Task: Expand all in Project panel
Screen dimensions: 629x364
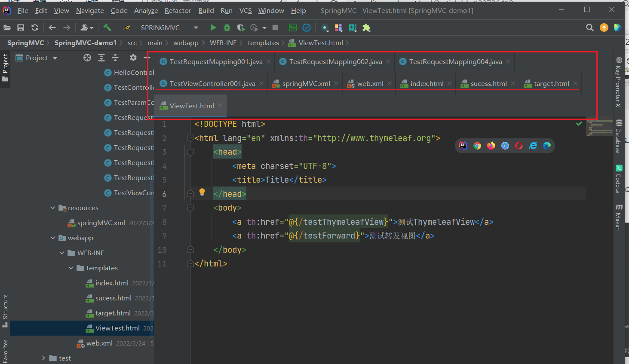Action: click(x=101, y=58)
